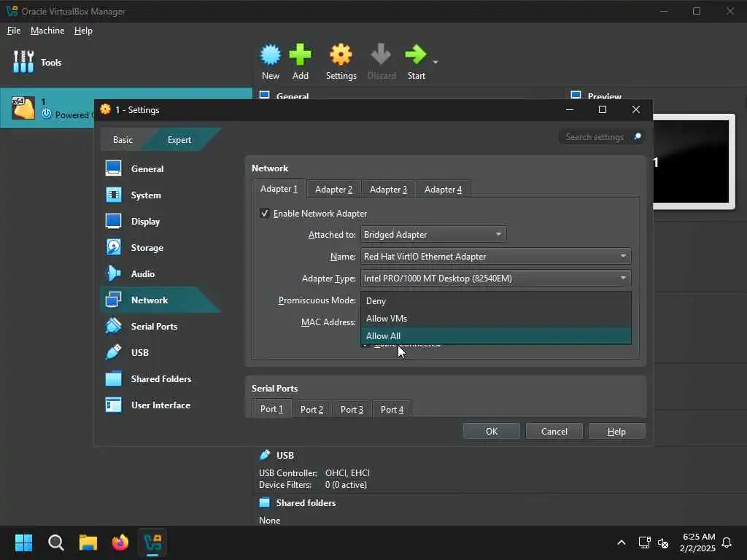Click the muted volume tray icon
Image resolution: width=747 pixels, height=560 pixels.
[x=663, y=542]
